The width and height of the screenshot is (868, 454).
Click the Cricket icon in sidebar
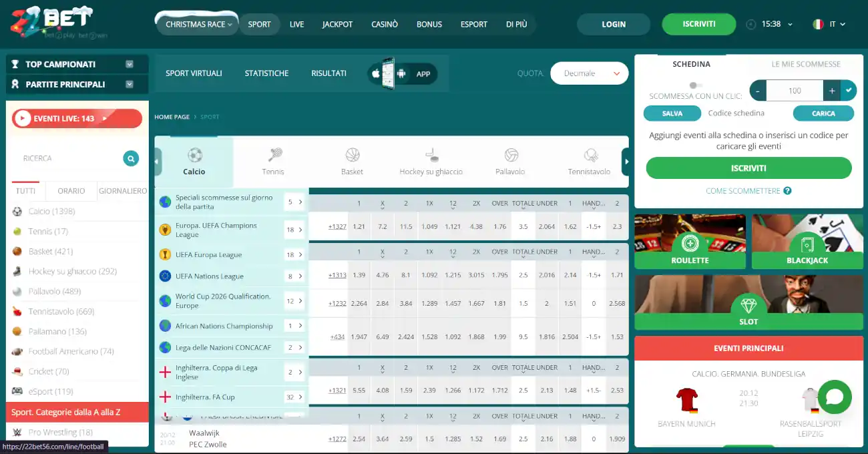coord(17,372)
